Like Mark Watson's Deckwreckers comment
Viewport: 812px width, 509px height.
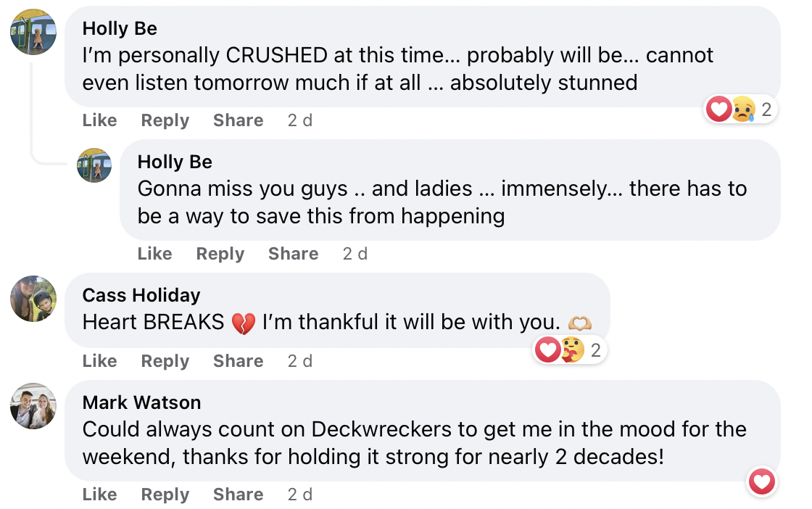[x=99, y=494]
